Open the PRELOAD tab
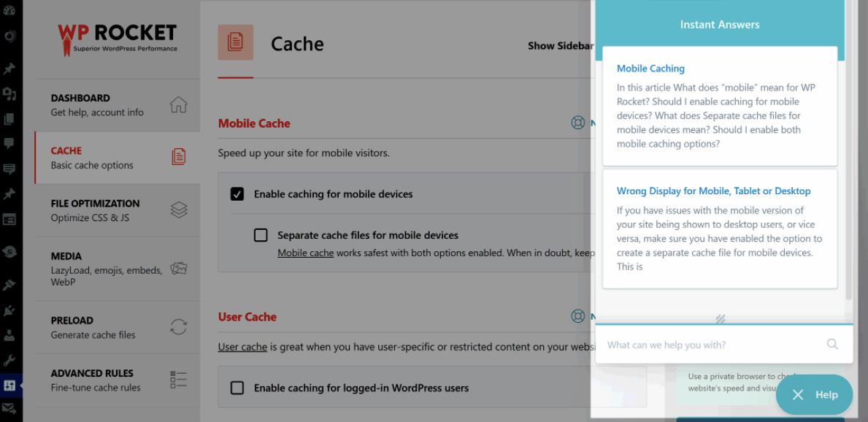 point(118,327)
